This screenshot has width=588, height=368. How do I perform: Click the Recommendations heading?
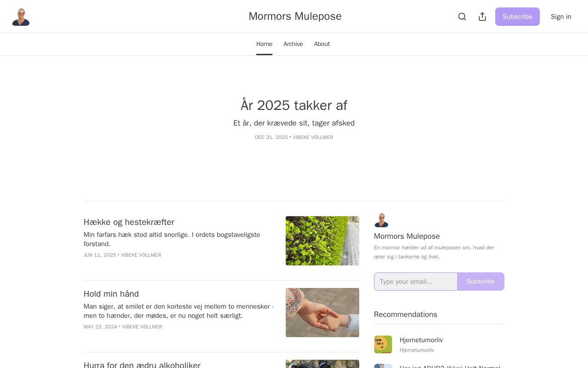[x=406, y=315]
